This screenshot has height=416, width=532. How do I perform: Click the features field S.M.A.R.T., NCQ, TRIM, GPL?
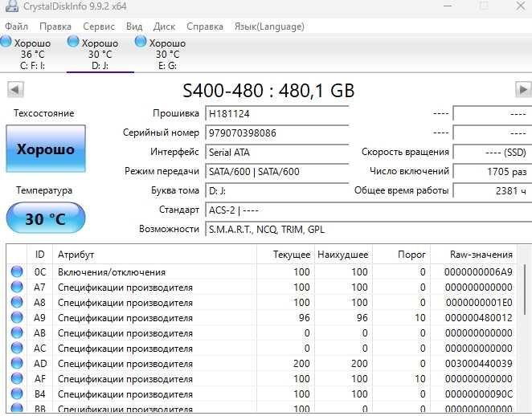point(369,230)
